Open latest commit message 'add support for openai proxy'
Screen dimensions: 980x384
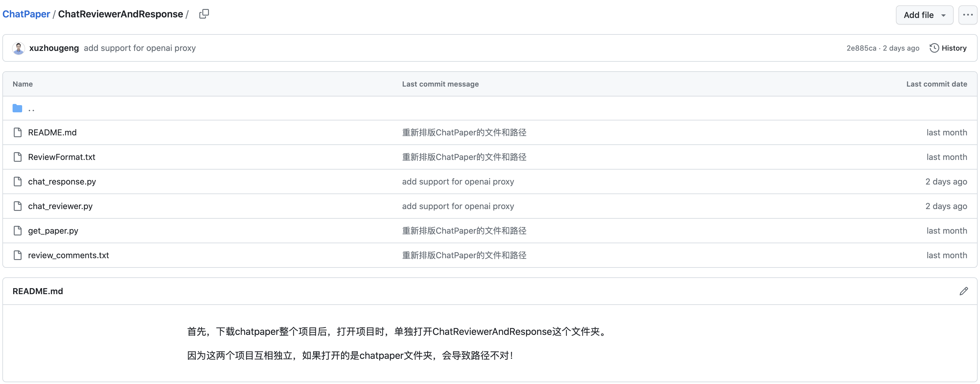point(139,48)
